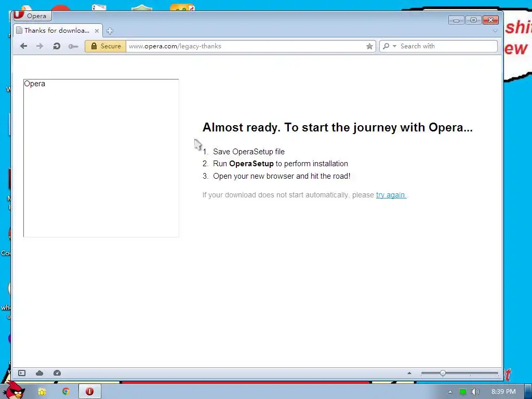Toggle Opera Turbo speedometer icon
532x399 pixels.
(57, 373)
